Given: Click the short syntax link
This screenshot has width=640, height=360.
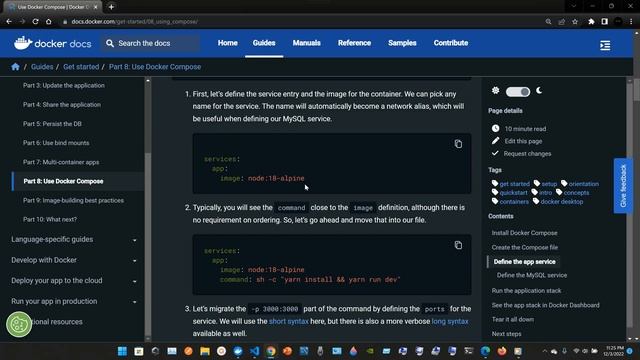Looking at the screenshot, I should (x=289, y=321).
